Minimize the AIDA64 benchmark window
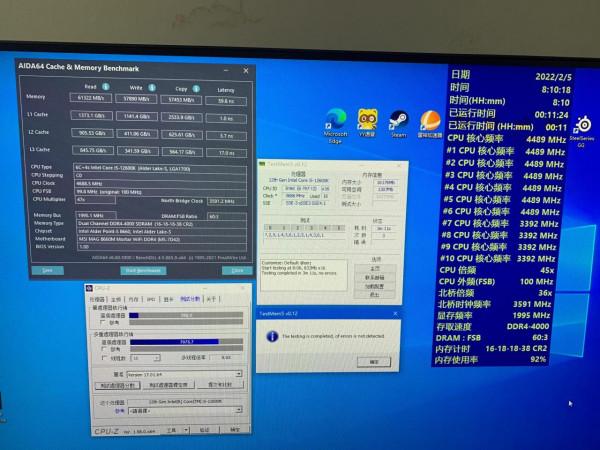Screen dimensions: 600x450 click(226, 70)
